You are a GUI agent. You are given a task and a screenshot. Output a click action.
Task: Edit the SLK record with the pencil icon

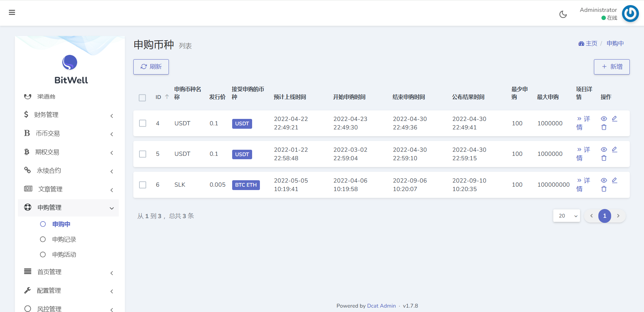coord(615,180)
